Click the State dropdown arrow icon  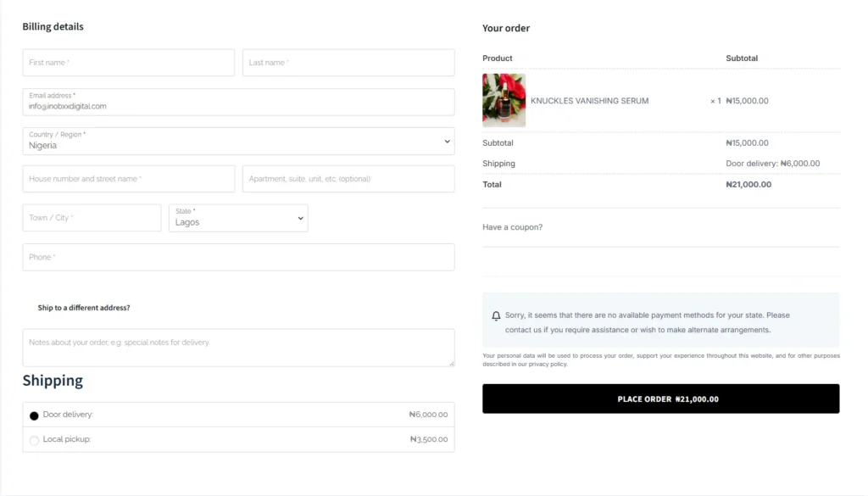300,218
